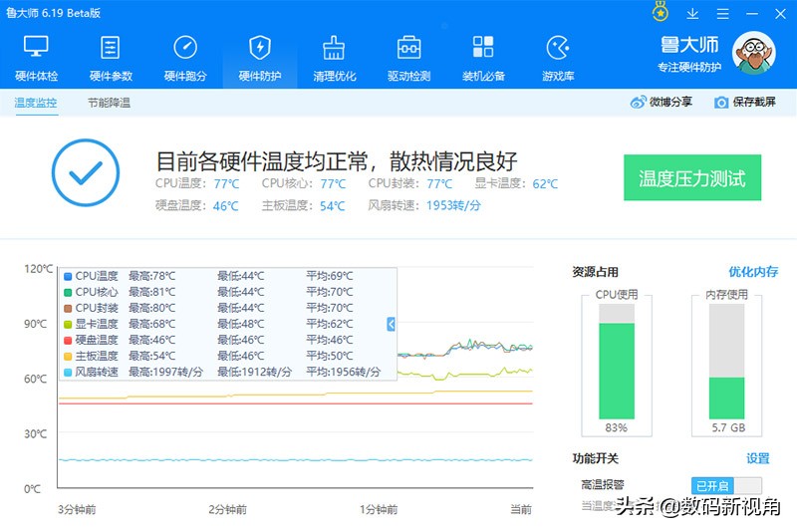
Task: Collapse the chart legend with arrow handle
Action: coord(391,324)
